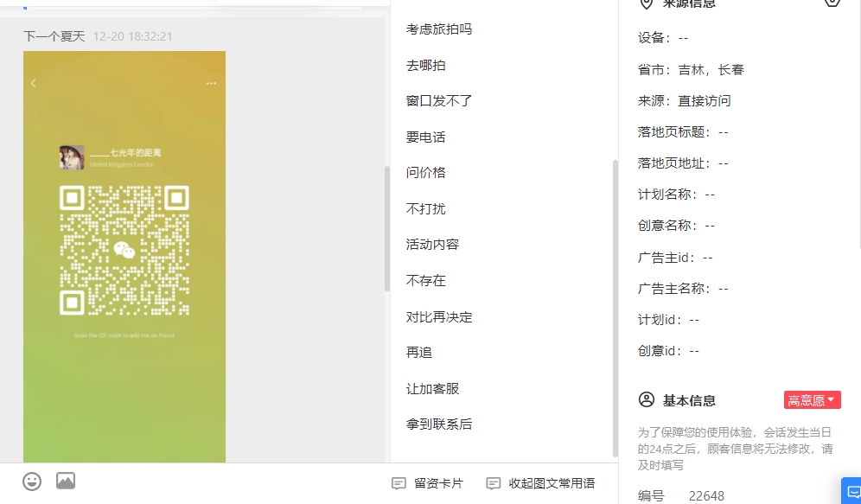Click the customer info modification notice text
Viewport: 861px width, 504px height.
pos(736,449)
